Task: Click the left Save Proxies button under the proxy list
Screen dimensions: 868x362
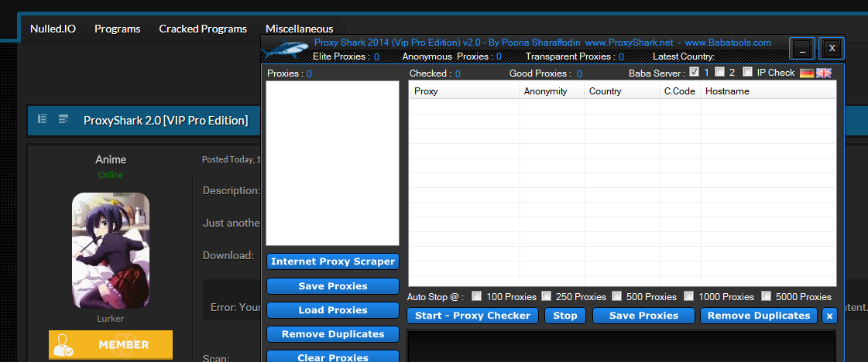Action: tap(333, 286)
